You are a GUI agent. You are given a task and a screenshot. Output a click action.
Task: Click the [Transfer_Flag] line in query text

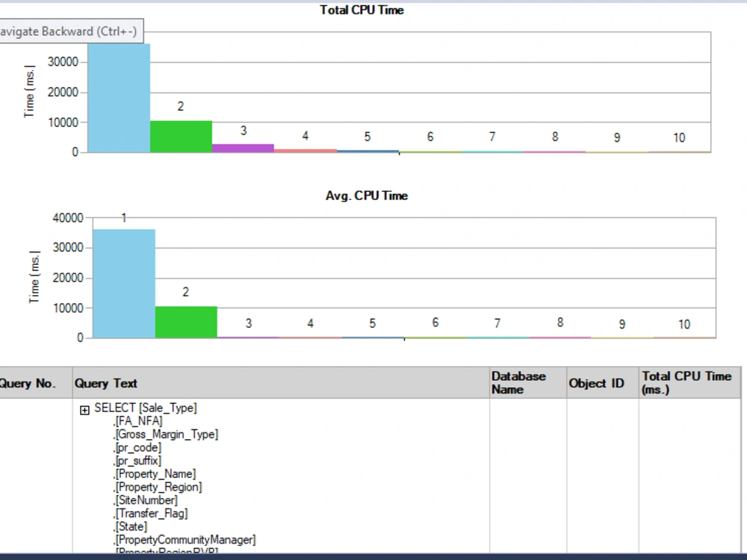151,514
